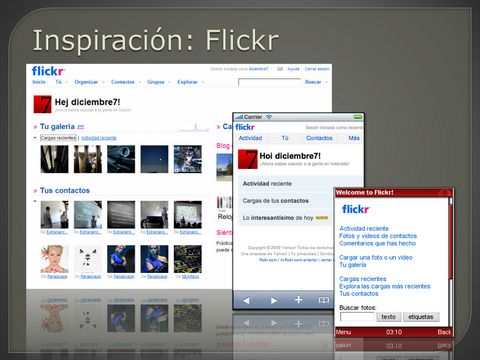This screenshot has width=480, height=360.
Task: Open Comentarios que has hecho link
Action: click(x=378, y=243)
